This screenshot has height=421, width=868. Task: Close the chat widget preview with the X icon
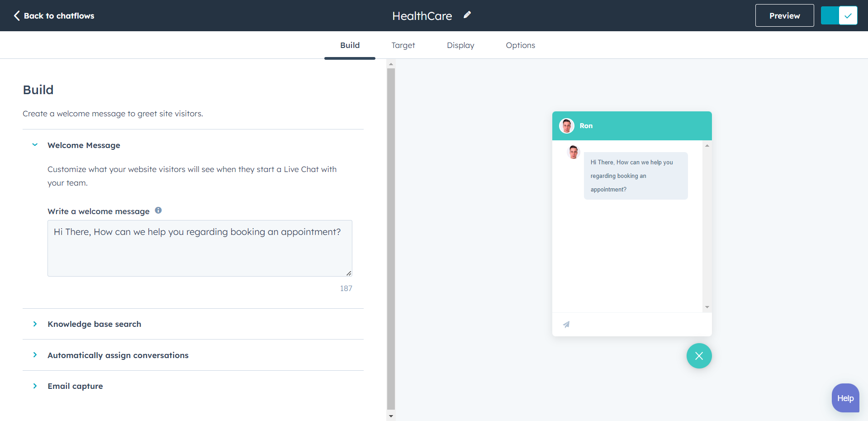pos(699,356)
